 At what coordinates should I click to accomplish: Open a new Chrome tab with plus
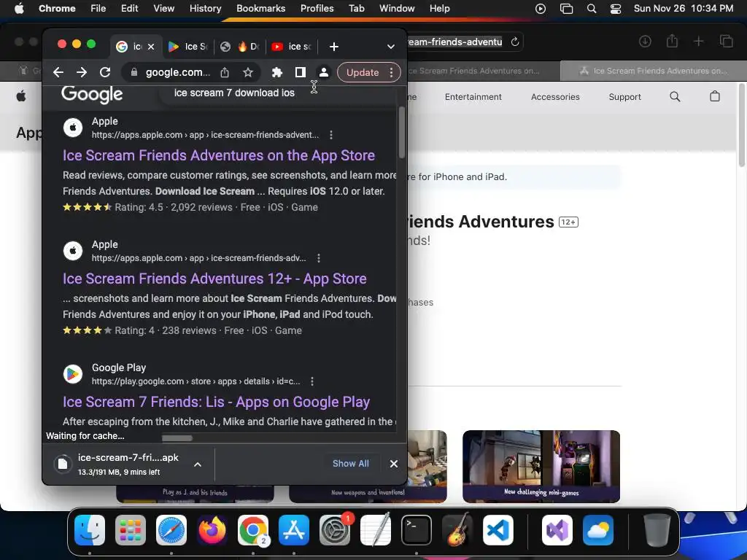tap(334, 47)
